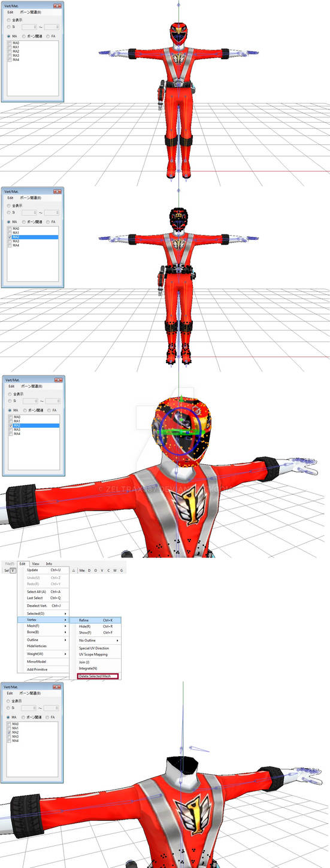Choose Special UV Direction

(x=95, y=648)
